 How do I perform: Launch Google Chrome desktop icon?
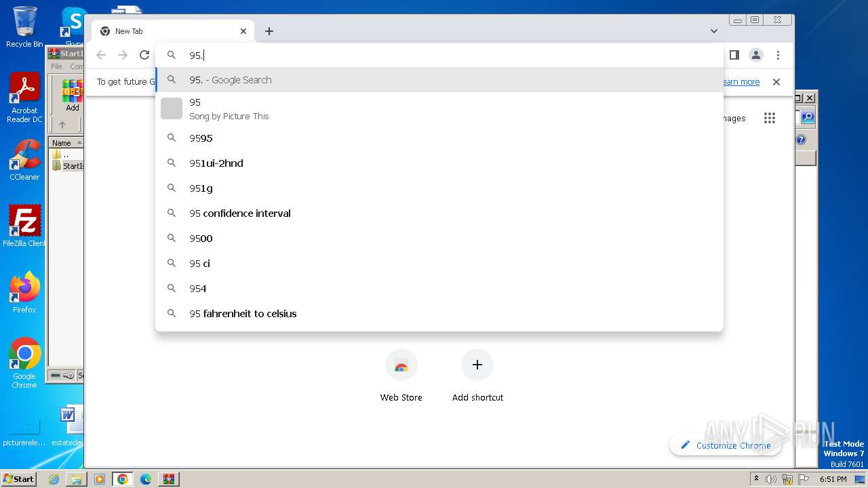[24, 363]
